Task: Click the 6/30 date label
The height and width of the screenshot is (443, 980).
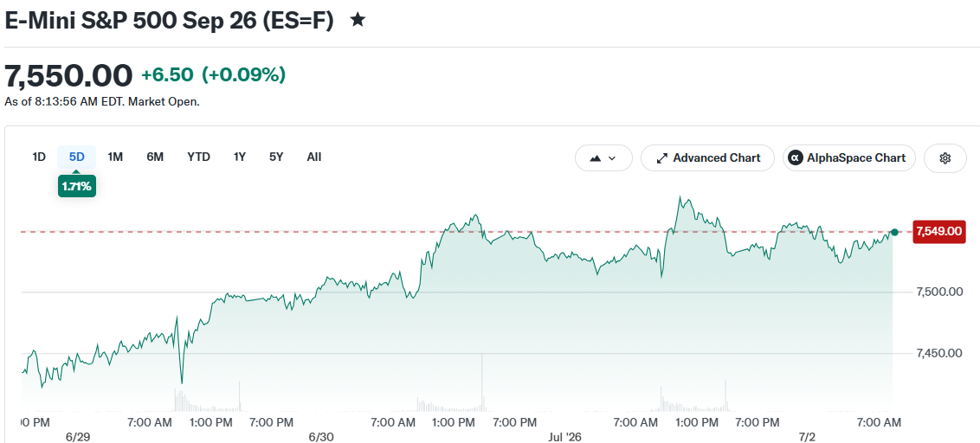Action: click(323, 437)
